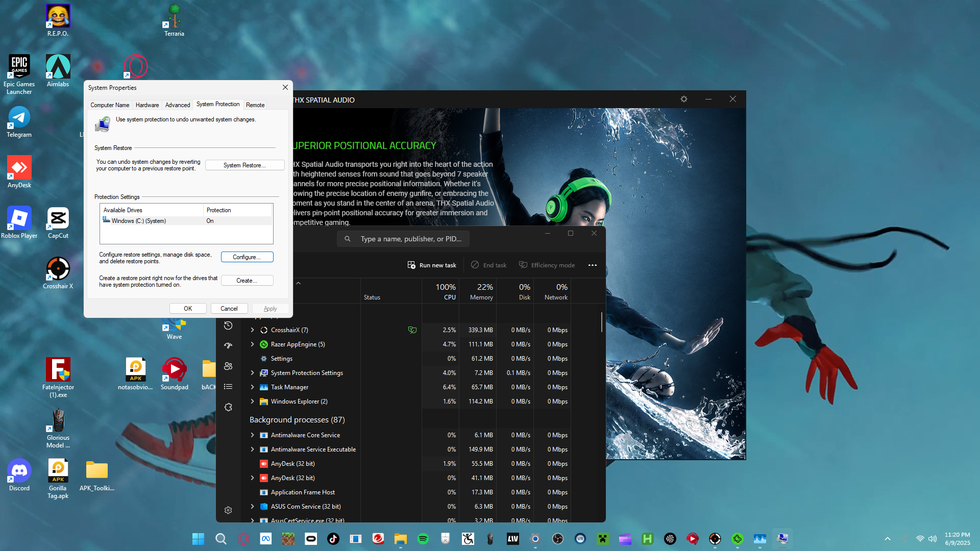
Task: Open Startup apps sidebar icon in Task Manager
Action: (x=228, y=346)
